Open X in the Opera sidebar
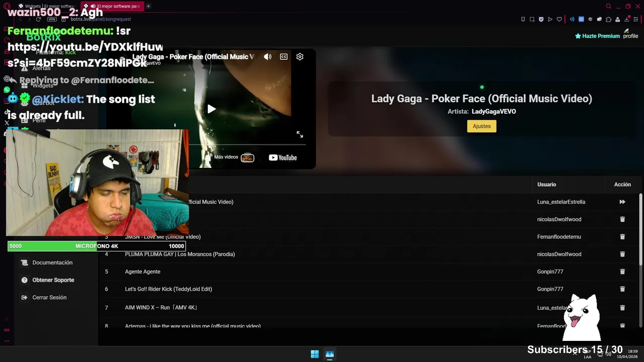This screenshot has height=362, width=644. click(x=7, y=123)
